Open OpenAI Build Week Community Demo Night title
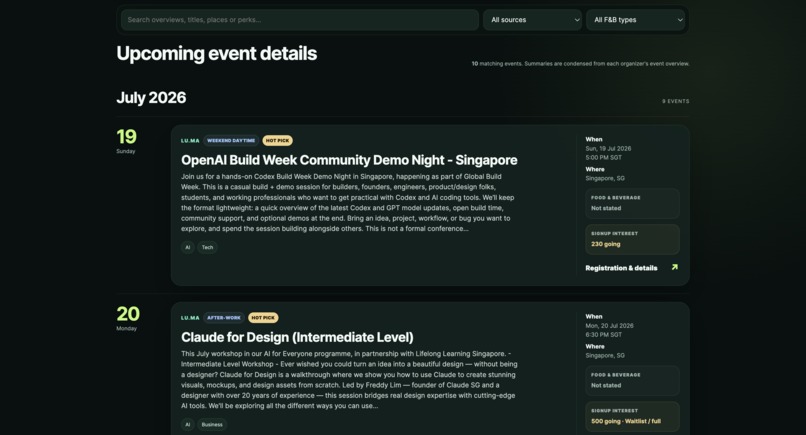This screenshot has height=435, width=806. 349,160
